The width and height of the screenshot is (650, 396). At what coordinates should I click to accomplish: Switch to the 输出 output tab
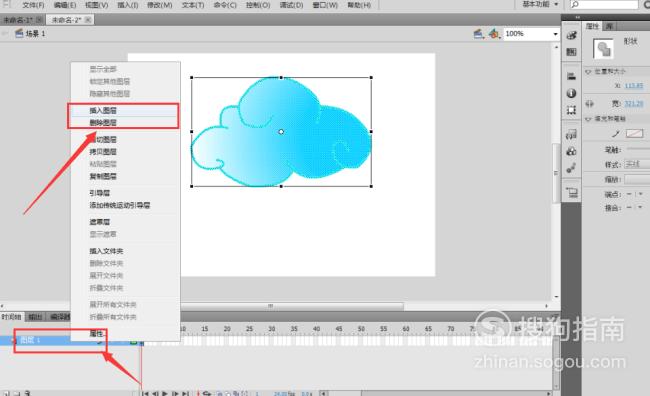click(x=35, y=317)
